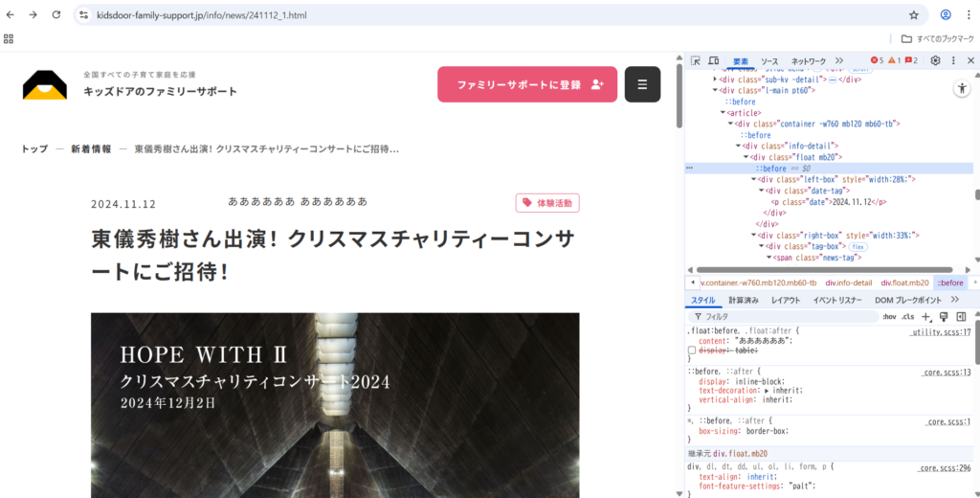This screenshot has height=498, width=980.
Task: Expand the div class="sub-kv -detail" node
Action: tap(714, 79)
